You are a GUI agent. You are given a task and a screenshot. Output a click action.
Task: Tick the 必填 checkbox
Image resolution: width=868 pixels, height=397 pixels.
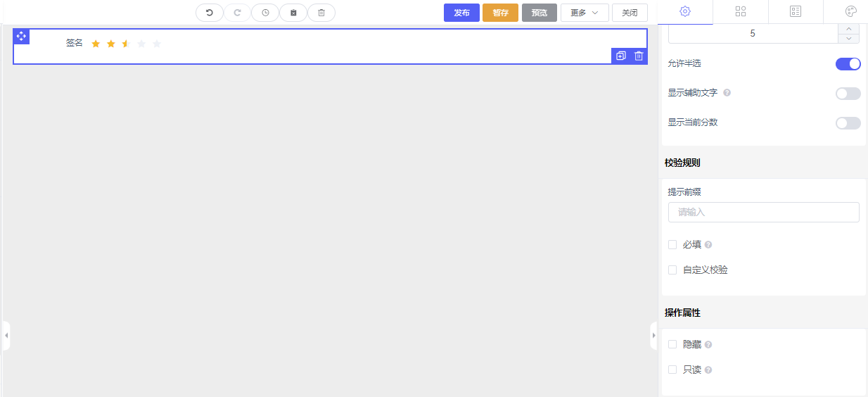[x=672, y=245]
